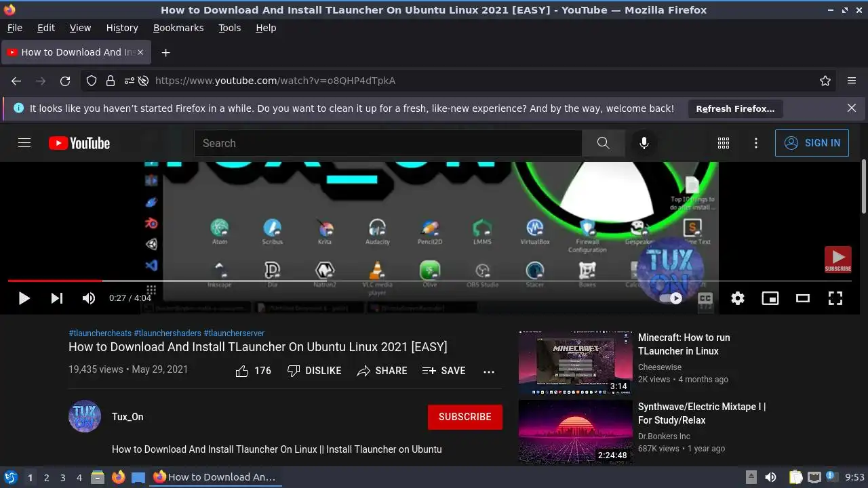Open Minecraft TLauncher in Linux video thumbnail
The image size is (868, 488).
tap(576, 363)
